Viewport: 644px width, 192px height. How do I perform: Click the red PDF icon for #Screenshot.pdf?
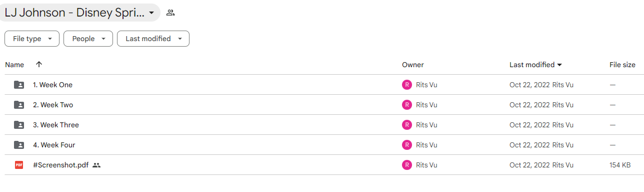(x=19, y=165)
